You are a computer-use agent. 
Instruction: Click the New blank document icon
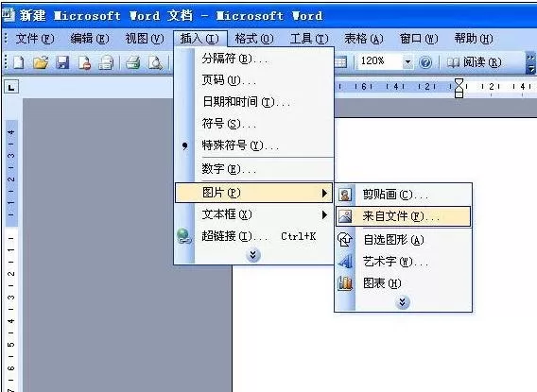(x=19, y=62)
